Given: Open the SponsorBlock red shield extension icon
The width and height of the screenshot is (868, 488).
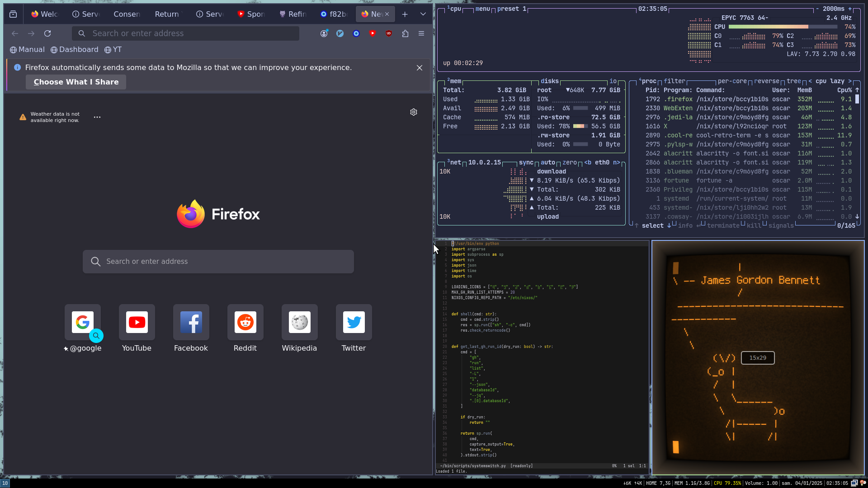Looking at the screenshot, I should tap(373, 33).
